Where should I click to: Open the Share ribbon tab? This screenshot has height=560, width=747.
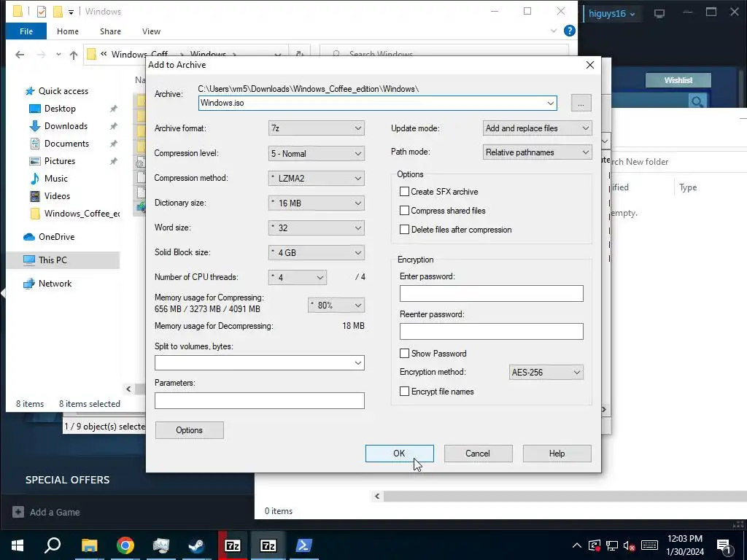[x=110, y=31]
